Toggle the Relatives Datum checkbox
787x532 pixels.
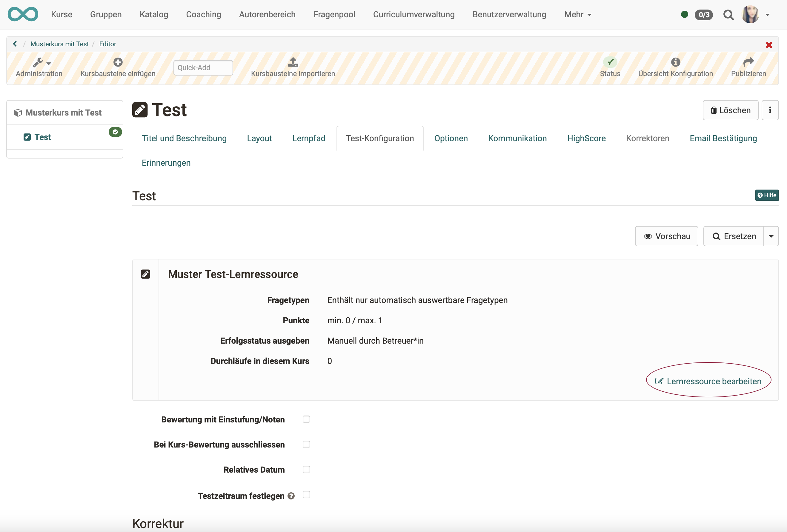306,469
